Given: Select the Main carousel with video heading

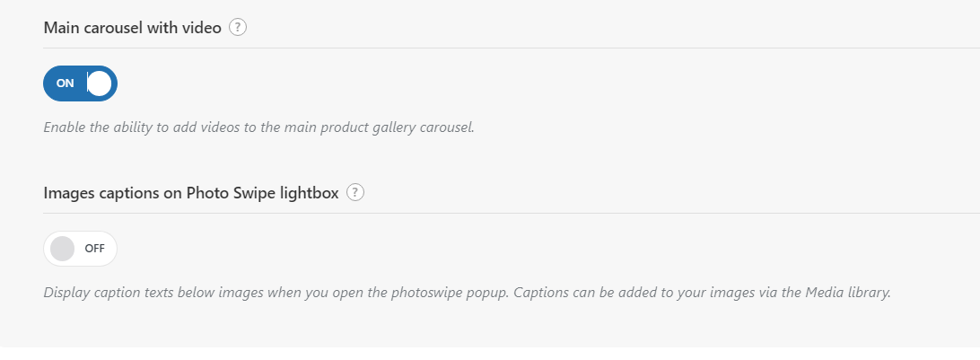Looking at the screenshot, I should pos(133,28).
